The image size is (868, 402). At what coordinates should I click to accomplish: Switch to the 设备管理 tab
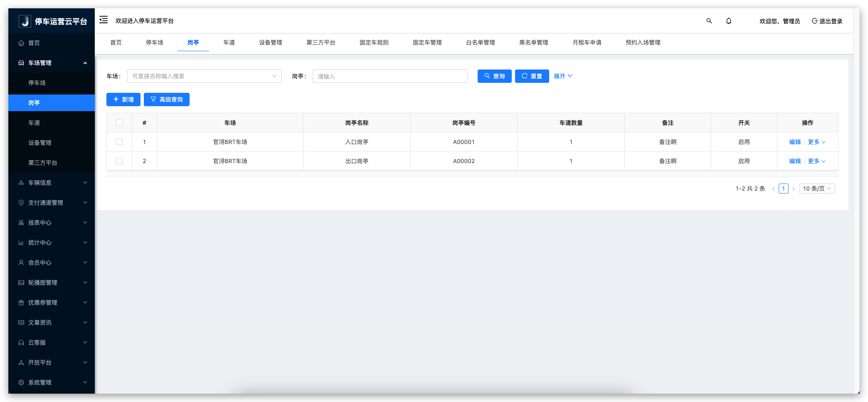[271, 42]
